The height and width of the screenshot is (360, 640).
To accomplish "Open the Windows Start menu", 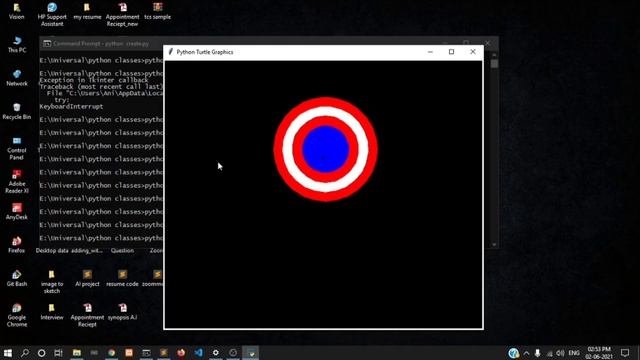I will point(8,353).
